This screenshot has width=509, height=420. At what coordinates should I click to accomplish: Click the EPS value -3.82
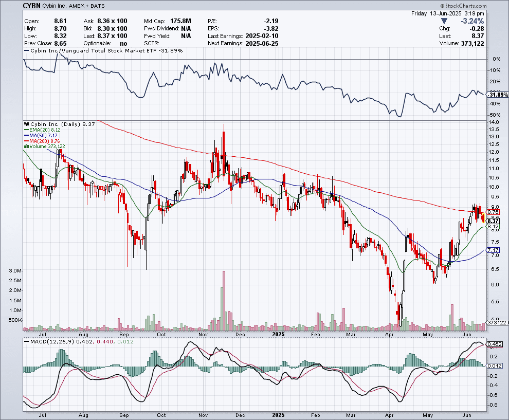271,29
